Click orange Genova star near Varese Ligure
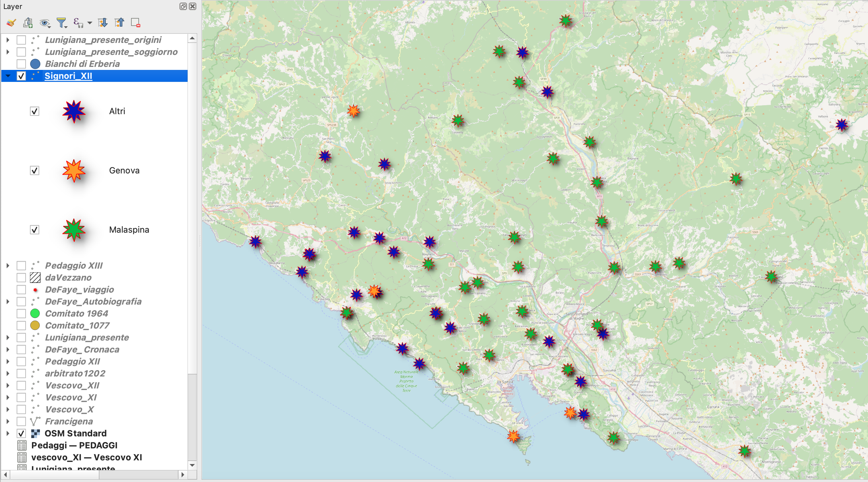The height and width of the screenshot is (482, 868). (354, 111)
